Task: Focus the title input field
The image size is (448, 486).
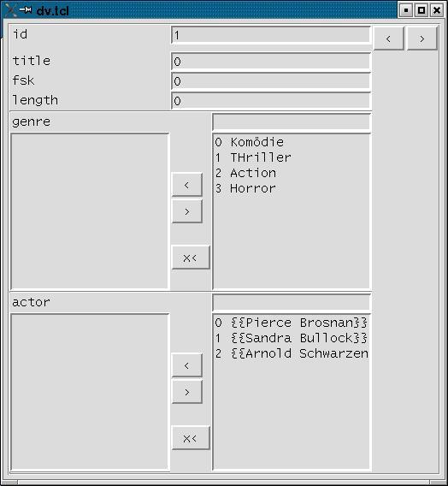Action: 271,62
